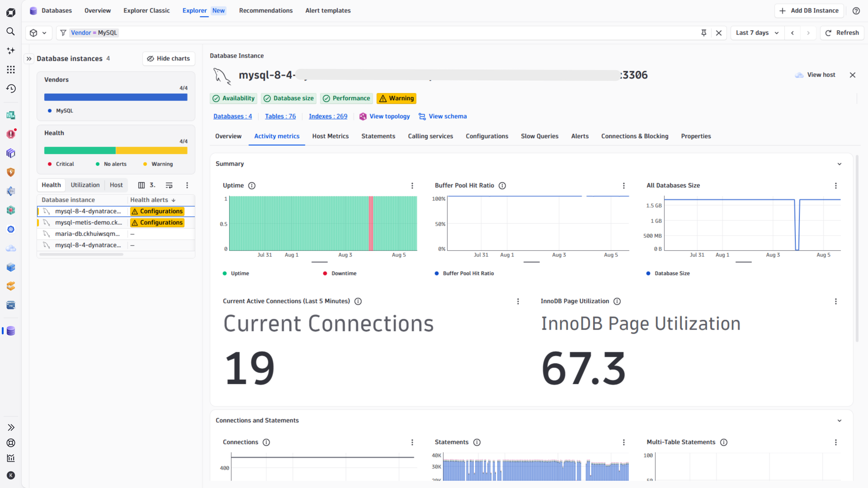868x488 pixels.
Task: Open InnoDB Page Utilization info icon
Action: pos(617,301)
